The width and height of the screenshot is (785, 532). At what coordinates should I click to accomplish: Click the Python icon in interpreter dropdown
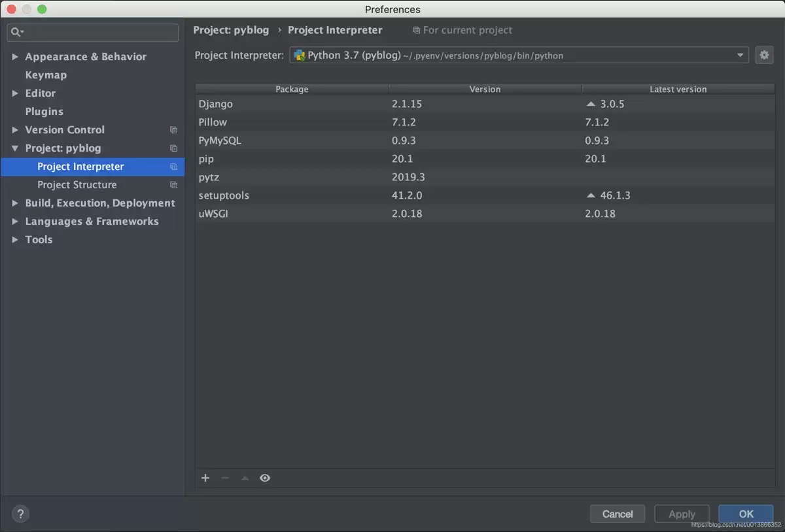[299, 56]
